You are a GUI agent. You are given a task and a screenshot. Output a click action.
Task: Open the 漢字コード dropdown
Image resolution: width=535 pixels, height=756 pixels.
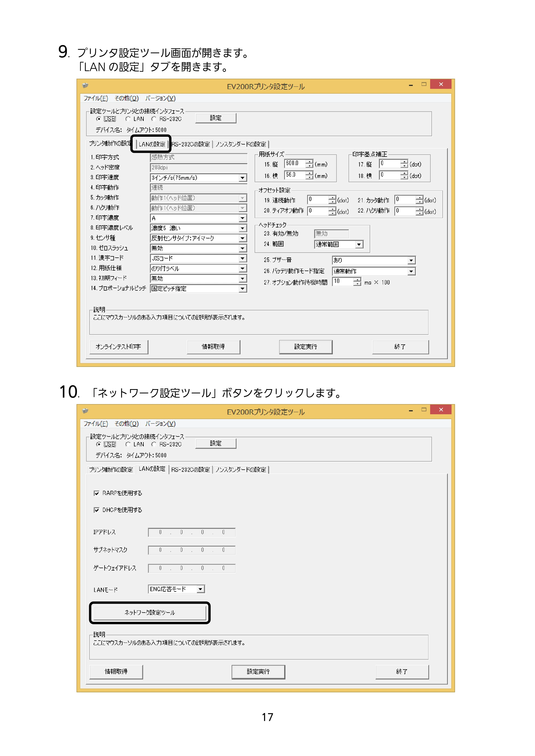[x=242, y=258]
